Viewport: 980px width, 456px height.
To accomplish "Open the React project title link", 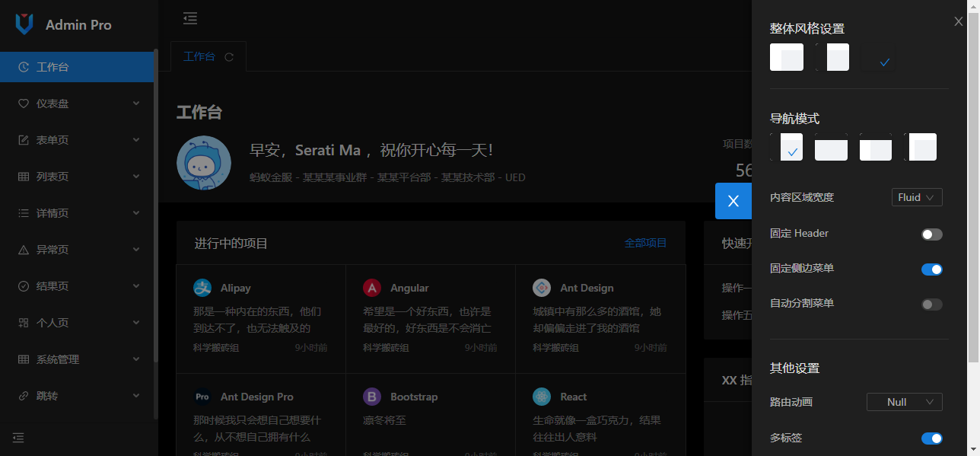I will pos(574,397).
